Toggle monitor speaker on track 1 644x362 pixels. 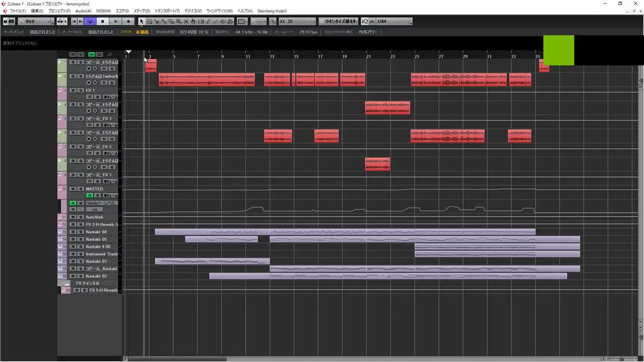pos(95,69)
